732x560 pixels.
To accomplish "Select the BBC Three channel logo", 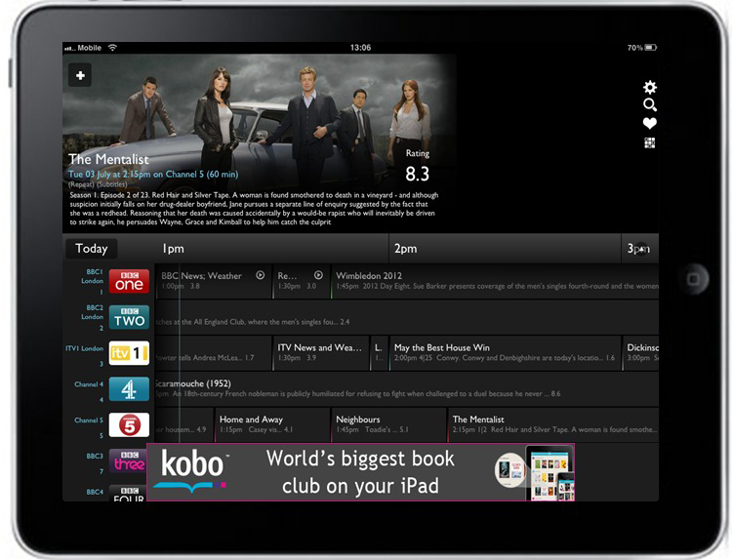I will (x=128, y=461).
